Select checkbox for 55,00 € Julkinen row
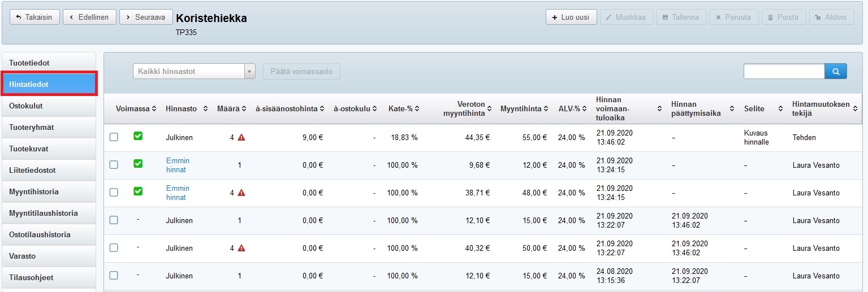 (x=114, y=137)
